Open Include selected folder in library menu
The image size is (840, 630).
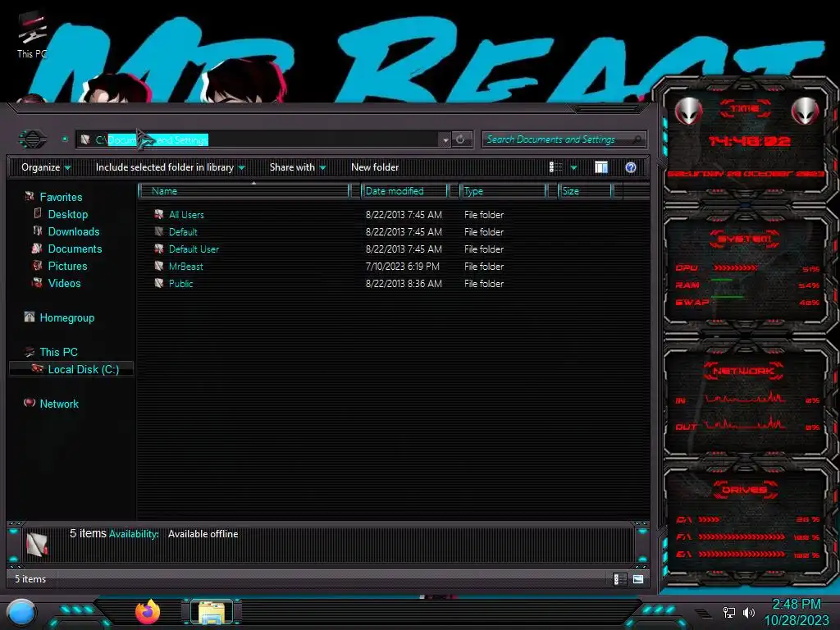tap(170, 167)
